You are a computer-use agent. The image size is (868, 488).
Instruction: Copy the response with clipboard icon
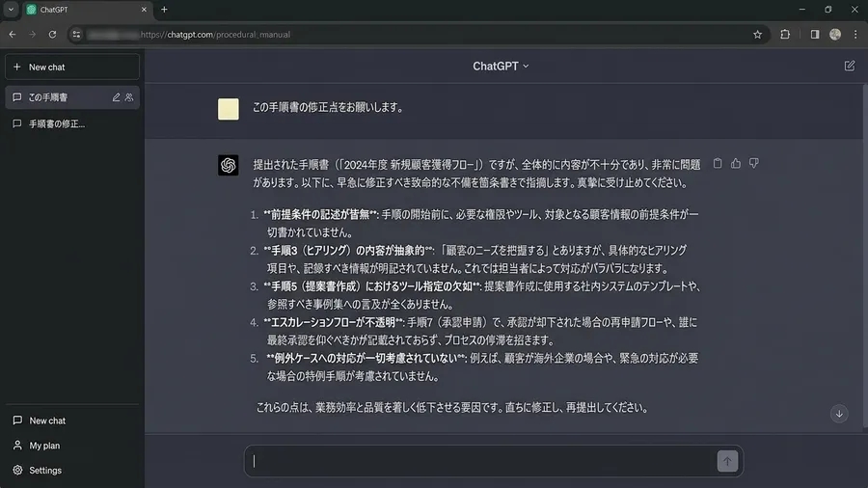(x=718, y=163)
